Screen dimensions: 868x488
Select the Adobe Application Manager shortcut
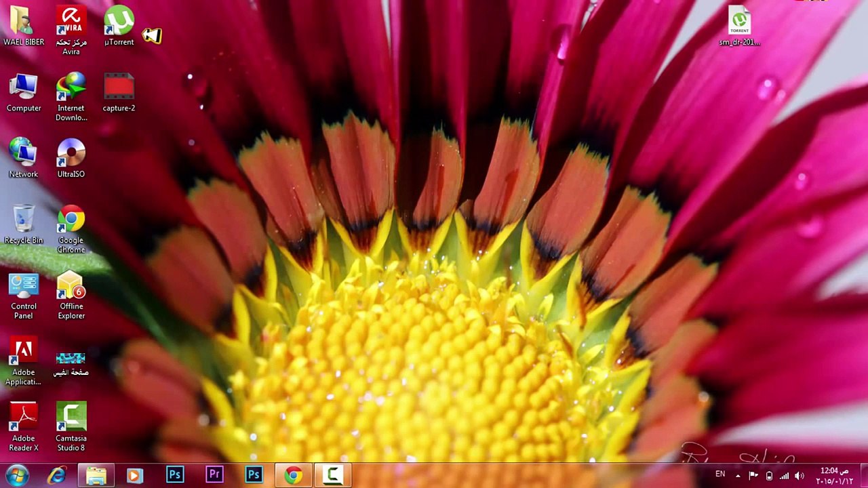[x=24, y=361]
